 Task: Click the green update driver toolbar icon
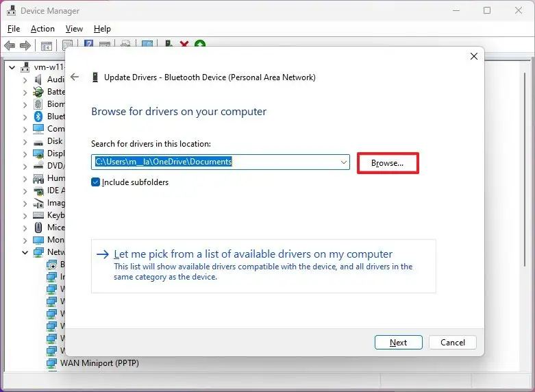(200, 44)
